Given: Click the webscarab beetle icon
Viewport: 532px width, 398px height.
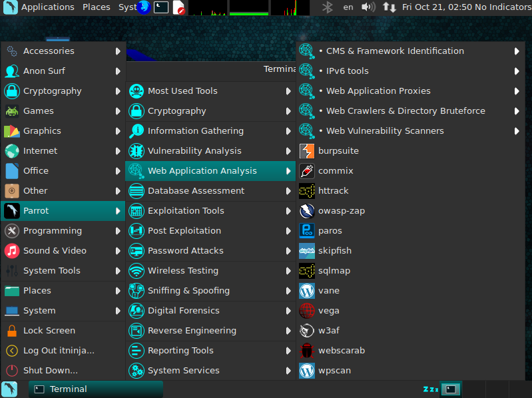Looking at the screenshot, I should tap(307, 351).
